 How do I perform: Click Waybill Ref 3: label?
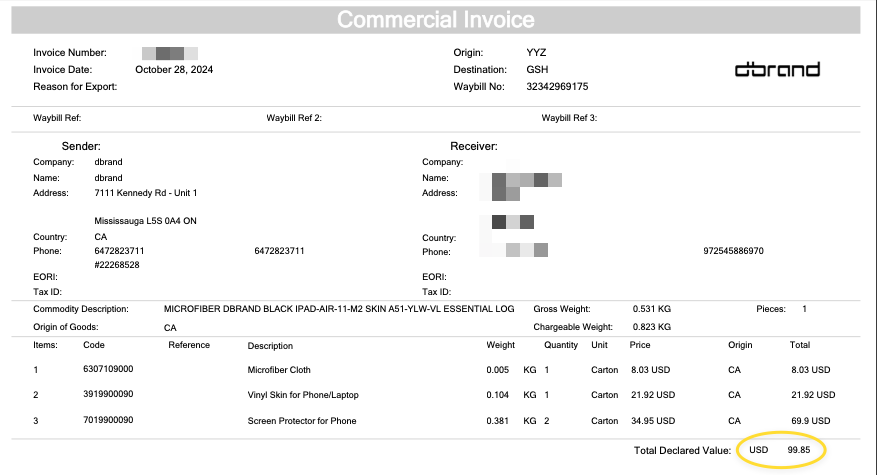[x=569, y=118]
